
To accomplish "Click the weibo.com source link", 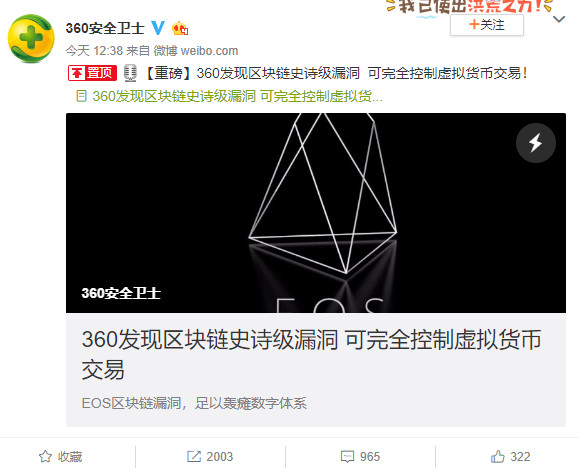I will coord(209,51).
